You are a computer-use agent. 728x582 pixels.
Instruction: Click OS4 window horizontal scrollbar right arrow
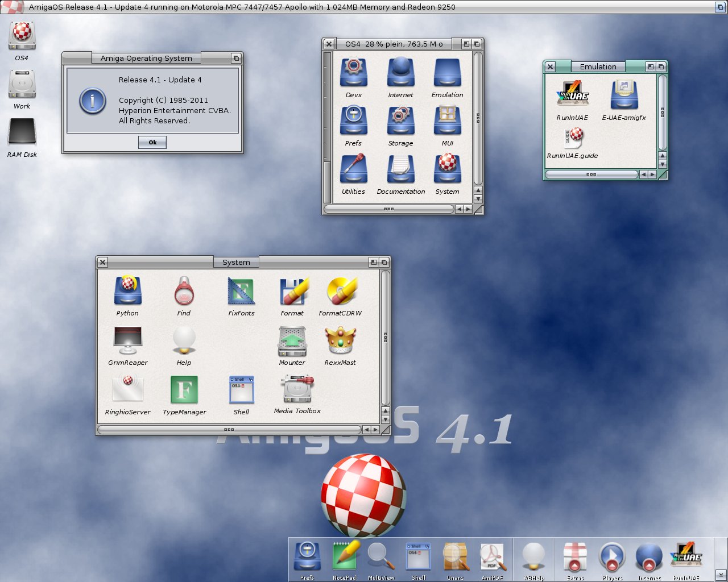click(468, 209)
